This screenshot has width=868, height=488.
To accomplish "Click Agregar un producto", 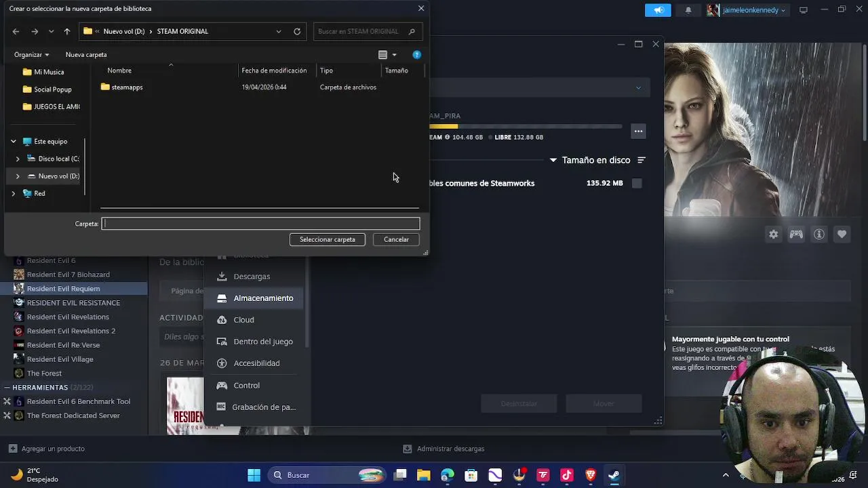I will tap(47, 449).
